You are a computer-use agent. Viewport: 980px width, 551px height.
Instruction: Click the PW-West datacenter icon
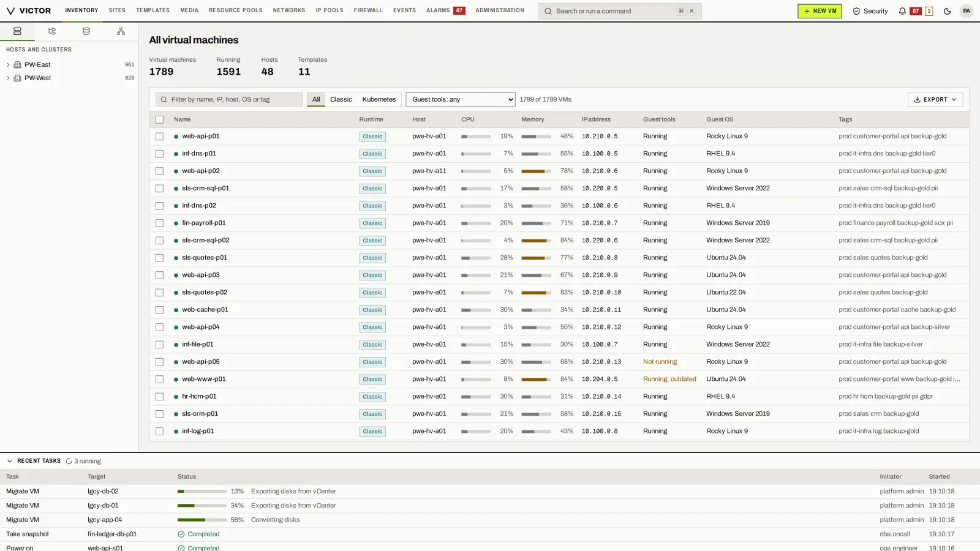click(17, 78)
